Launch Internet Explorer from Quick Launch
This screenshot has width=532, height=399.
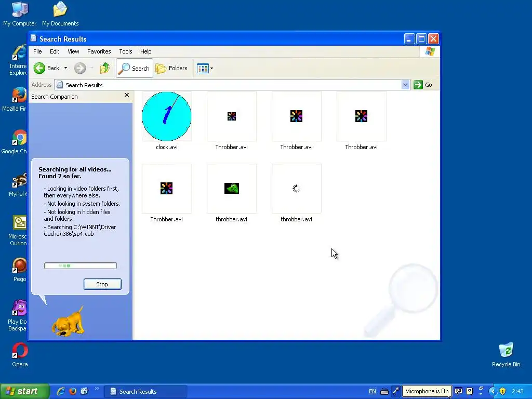point(61,391)
